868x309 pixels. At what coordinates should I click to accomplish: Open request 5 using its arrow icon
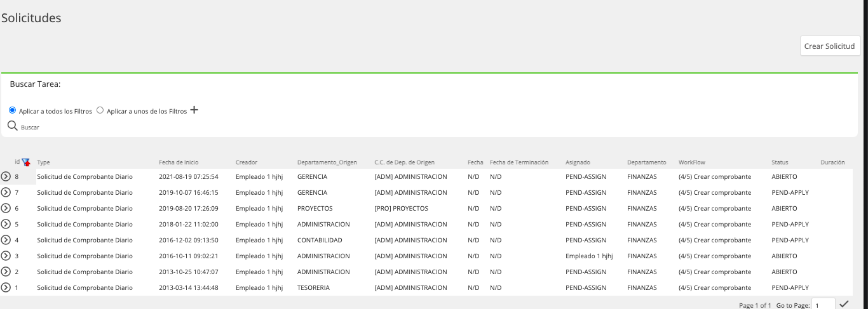[x=6, y=224]
